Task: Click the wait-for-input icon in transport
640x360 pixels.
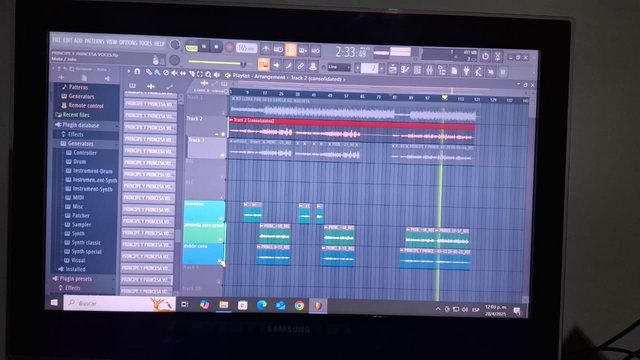Action: pyautogui.click(x=278, y=50)
